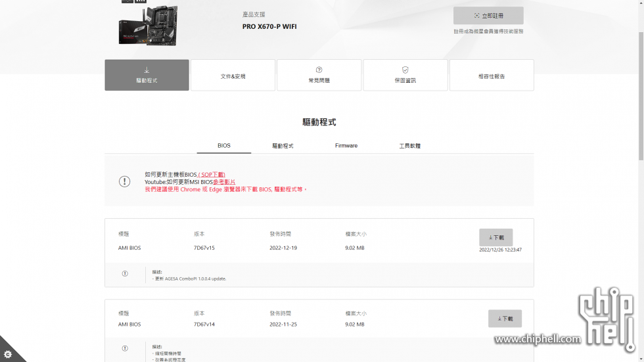
Task: Click the info icon beside 7D67v15 description
Action: [x=125, y=273]
